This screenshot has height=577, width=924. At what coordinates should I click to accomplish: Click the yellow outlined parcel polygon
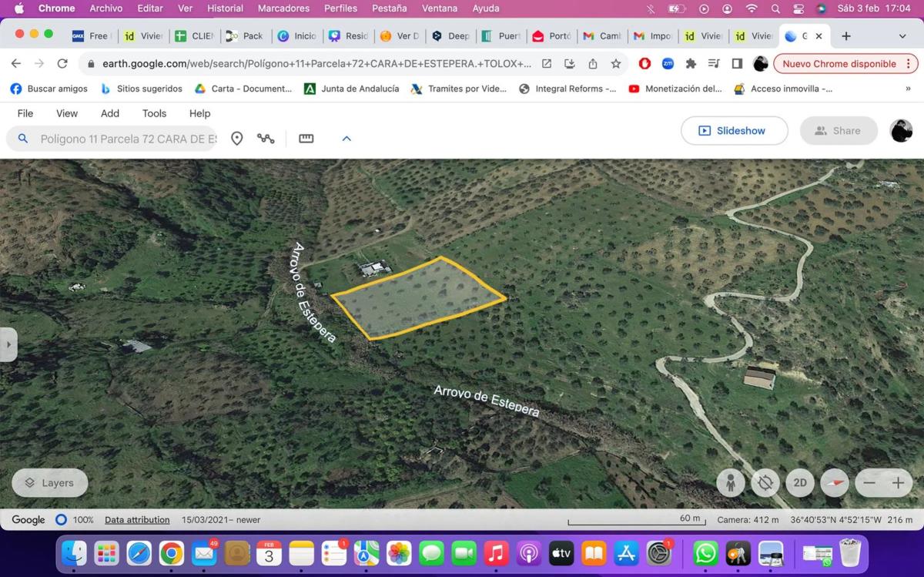click(x=420, y=299)
